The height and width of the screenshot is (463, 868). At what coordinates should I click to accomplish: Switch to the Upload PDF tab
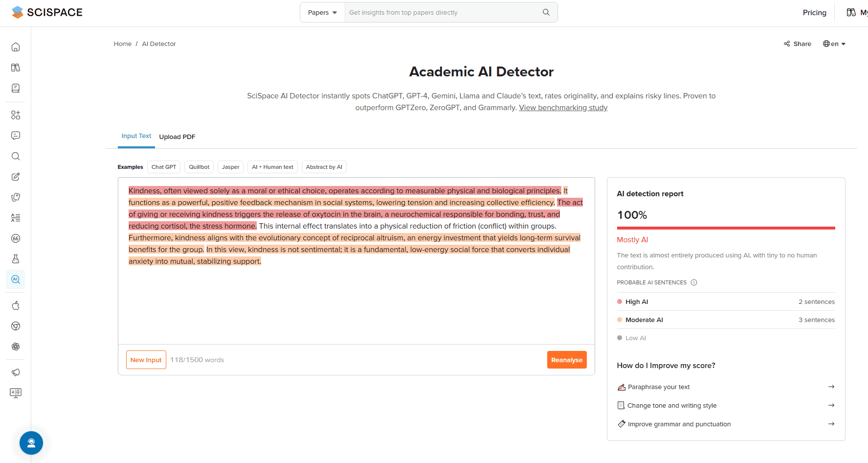[x=177, y=137]
